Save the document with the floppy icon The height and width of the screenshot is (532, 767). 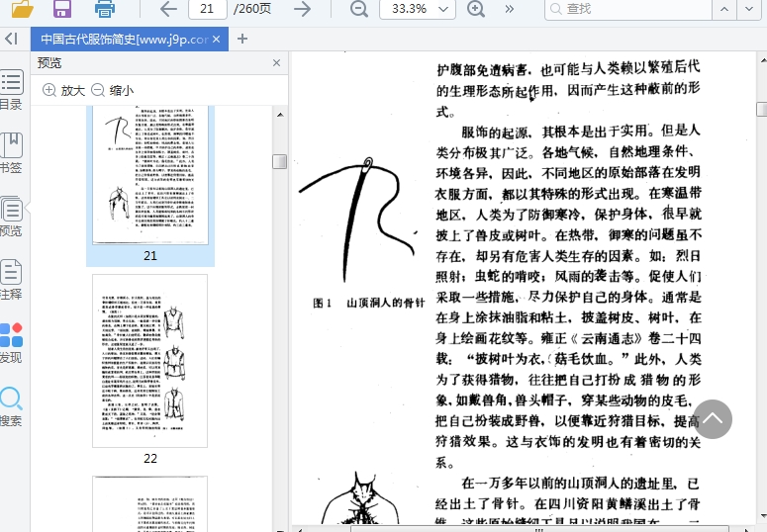click(62, 8)
